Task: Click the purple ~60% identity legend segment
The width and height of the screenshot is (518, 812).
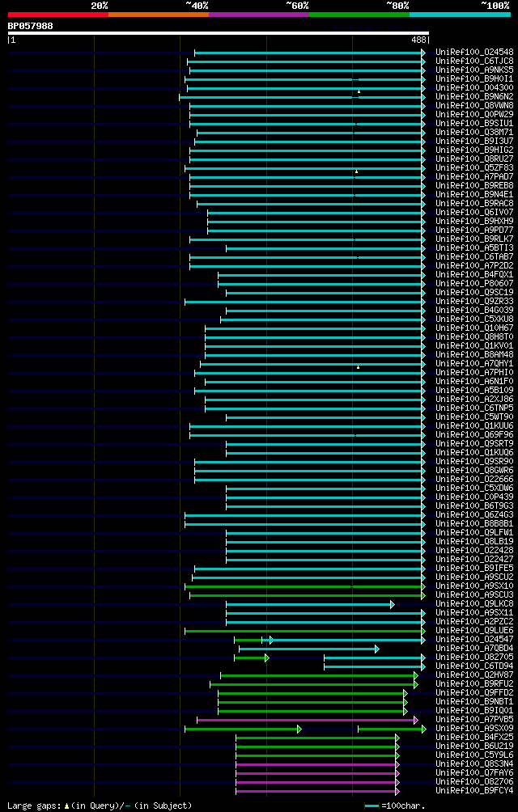Action: 259,15
